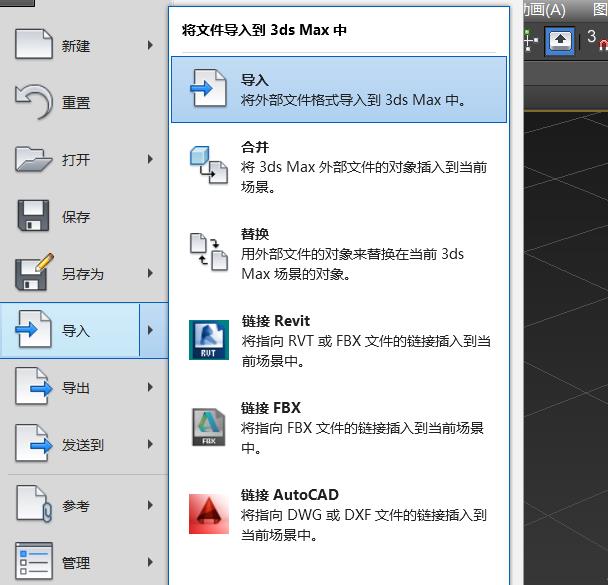Choose the 合并 menu entry
Image resolution: width=608 pixels, height=585 pixels.
339,167
